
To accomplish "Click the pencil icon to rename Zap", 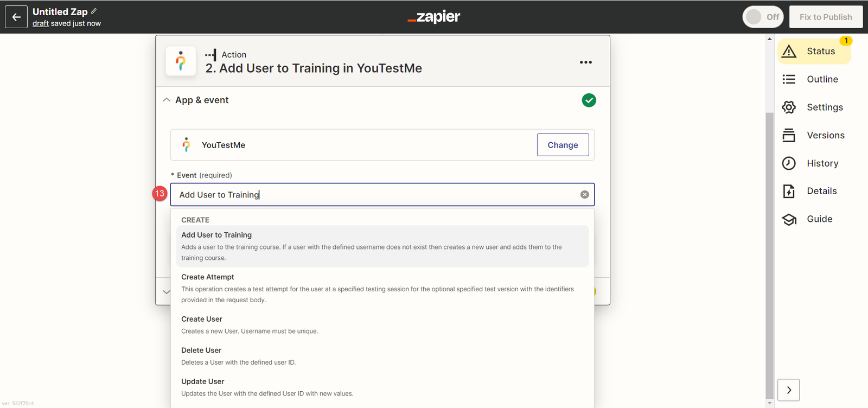I will (x=94, y=11).
